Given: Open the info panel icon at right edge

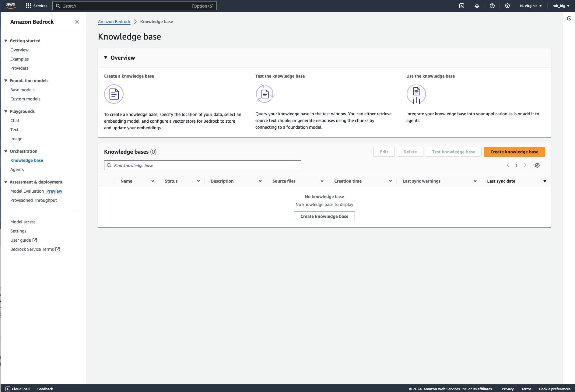Looking at the screenshot, I should click(569, 19).
